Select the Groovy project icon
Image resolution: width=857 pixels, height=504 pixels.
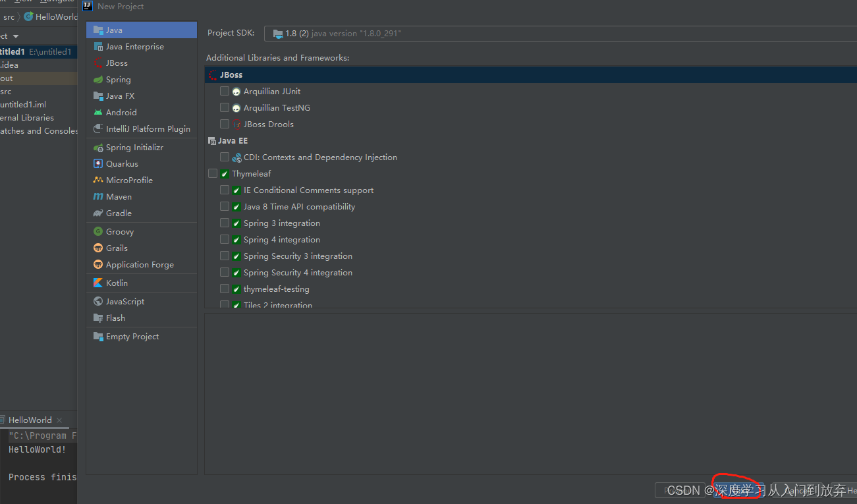pos(98,232)
